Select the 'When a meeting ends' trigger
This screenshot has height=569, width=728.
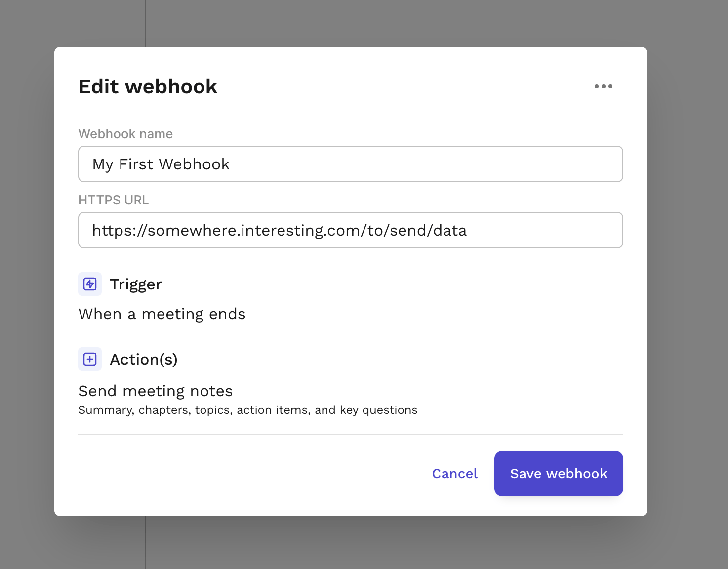click(162, 314)
